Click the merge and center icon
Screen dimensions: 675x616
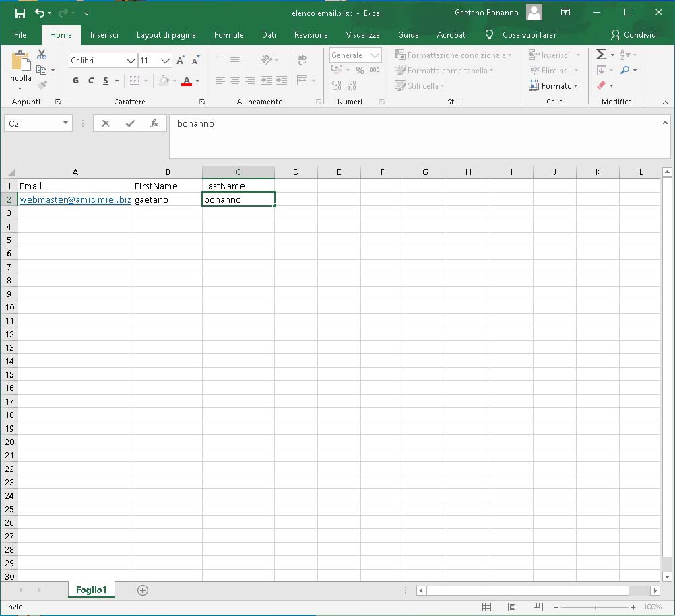[302, 80]
